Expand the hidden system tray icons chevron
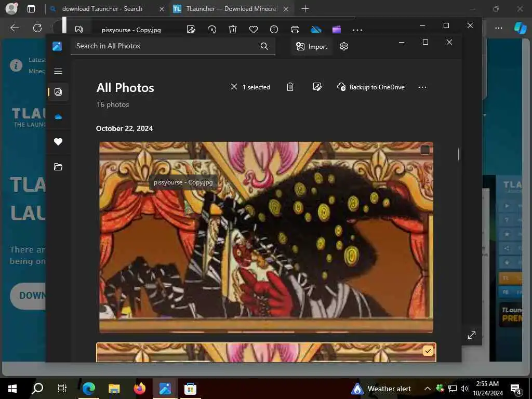Viewport: 532px width, 399px height. [x=428, y=389]
